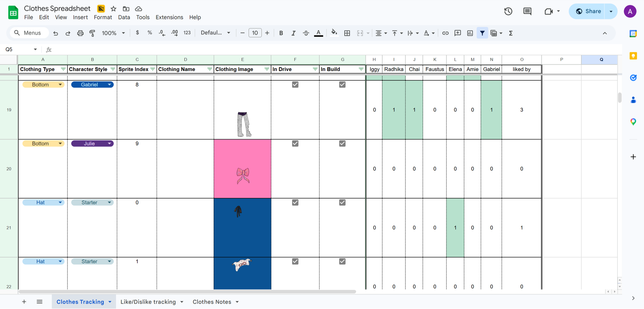The width and height of the screenshot is (644, 309).
Task: Uncheck the In Drive checkbox on row 19
Action: point(295,84)
